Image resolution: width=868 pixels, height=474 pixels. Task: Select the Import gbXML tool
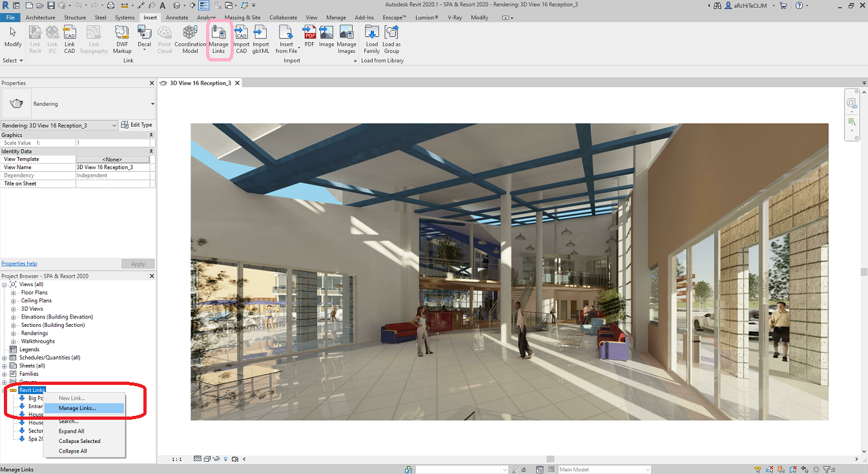[x=260, y=40]
